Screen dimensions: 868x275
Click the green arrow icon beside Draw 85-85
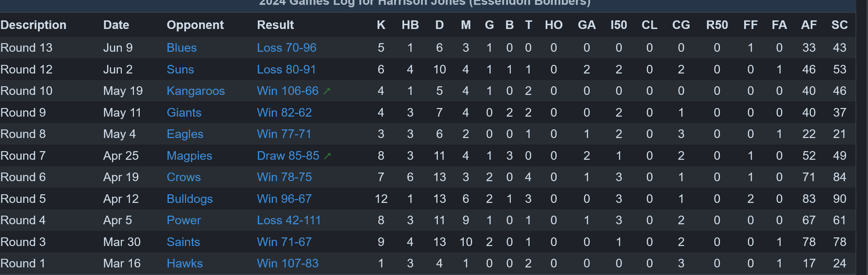click(x=328, y=156)
